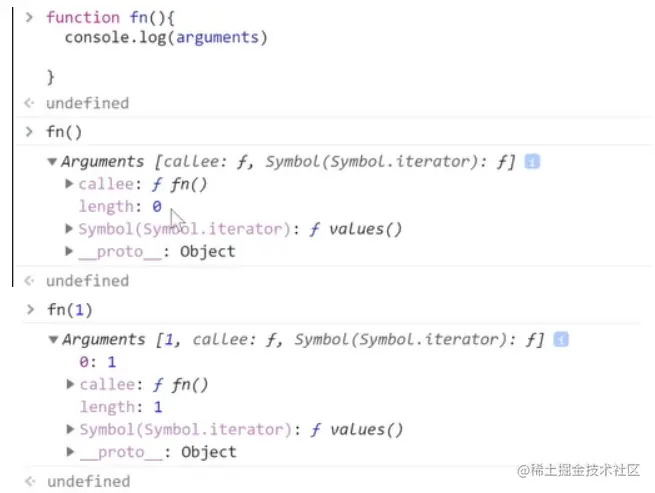
Task: Expand __proto__ in the second Arguments output
Action: [x=69, y=452]
